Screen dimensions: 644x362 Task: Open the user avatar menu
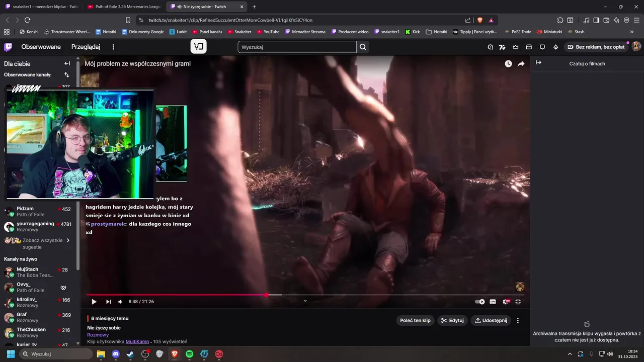pyautogui.click(x=636, y=47)
